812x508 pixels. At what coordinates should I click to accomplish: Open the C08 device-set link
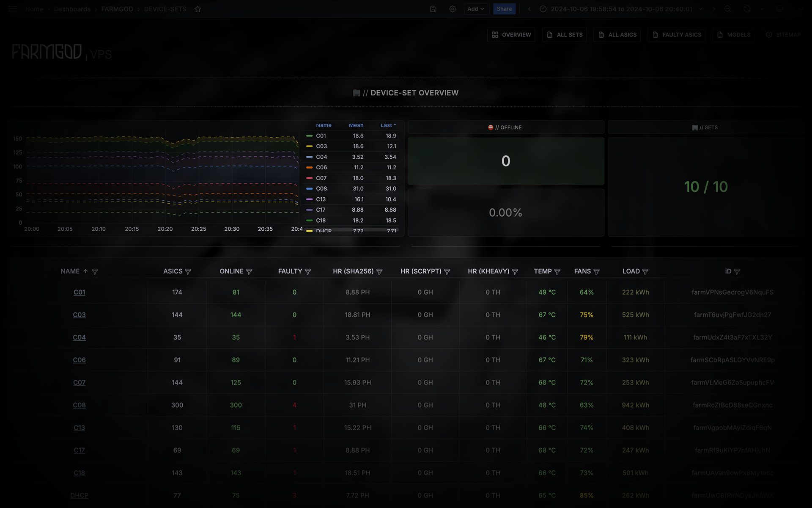(79, 405)
